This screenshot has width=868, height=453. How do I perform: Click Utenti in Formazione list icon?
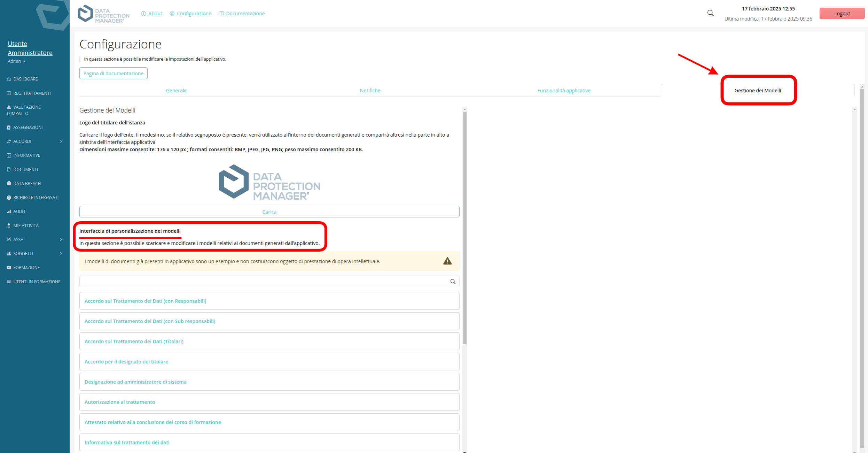pyautogui.click(x=9, y=282)
